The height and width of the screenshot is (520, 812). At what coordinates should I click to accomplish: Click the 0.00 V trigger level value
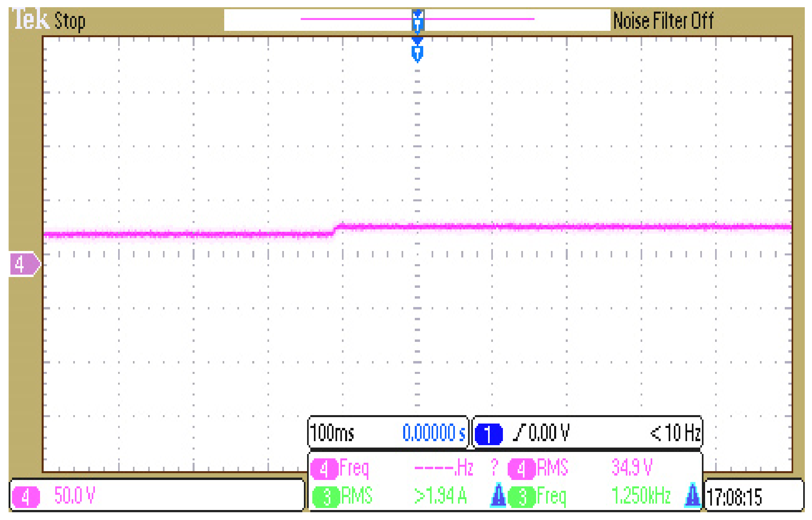[549, 433]
